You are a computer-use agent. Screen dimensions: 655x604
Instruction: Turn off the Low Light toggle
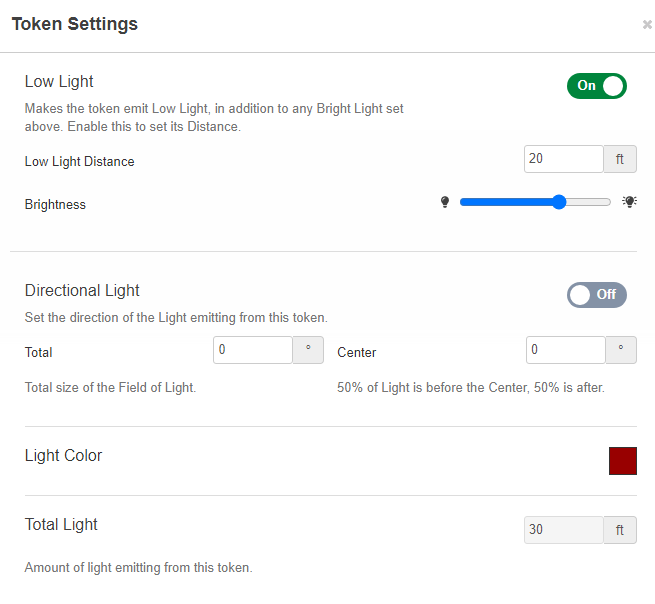click(x=596, y=86)
